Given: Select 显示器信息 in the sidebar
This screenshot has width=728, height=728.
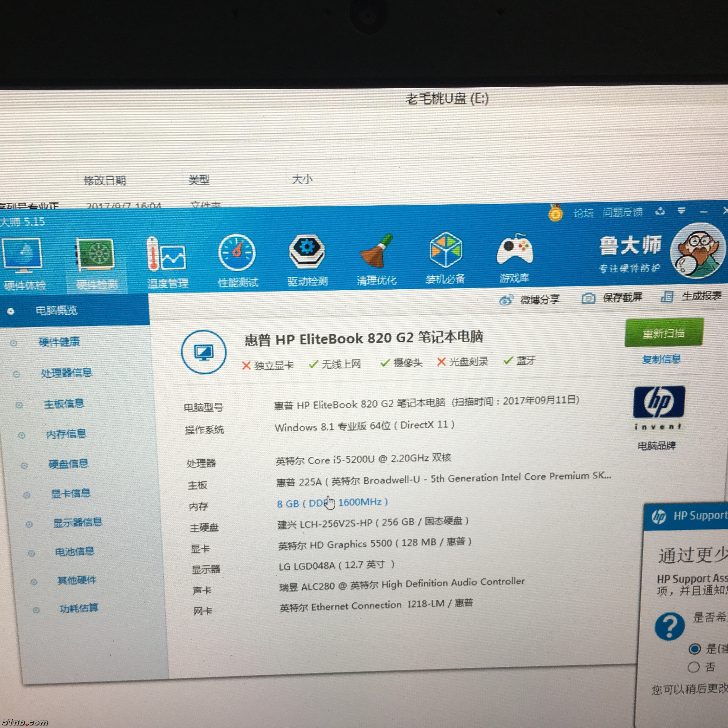Looking at the screenshot, I should 78,523.
